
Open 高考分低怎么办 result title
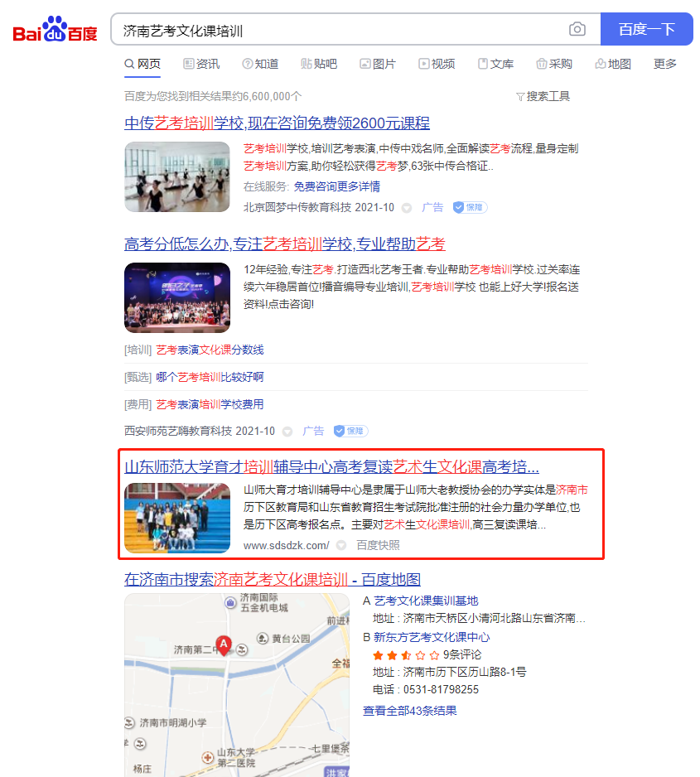(x=285, y=244)
